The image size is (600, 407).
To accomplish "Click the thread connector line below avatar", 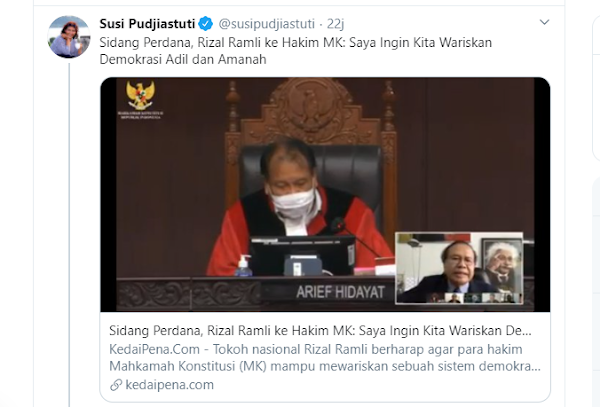I will pyautogui.click(x=69, y=234).
